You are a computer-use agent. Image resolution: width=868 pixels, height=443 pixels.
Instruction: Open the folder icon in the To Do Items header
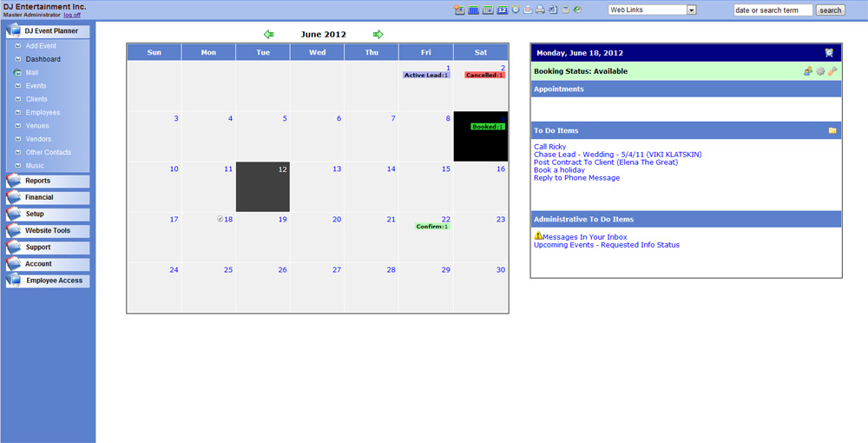(x=832, y=130)
